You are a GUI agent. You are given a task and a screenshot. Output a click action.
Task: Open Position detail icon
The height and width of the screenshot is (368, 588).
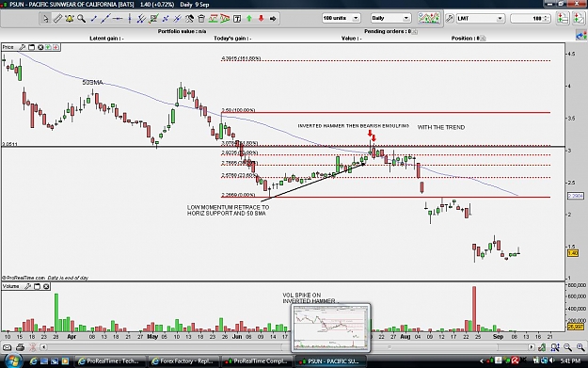483,39
